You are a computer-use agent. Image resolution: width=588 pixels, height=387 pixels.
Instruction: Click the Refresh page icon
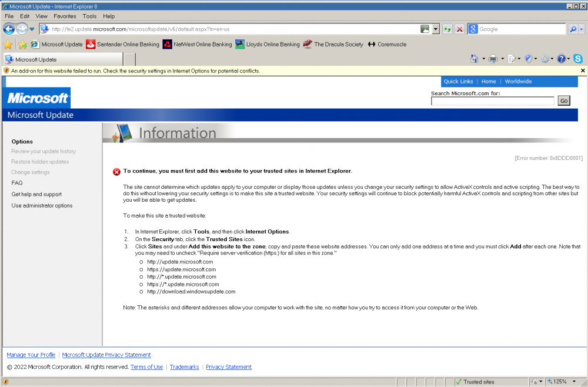click(x=447, y=29)
